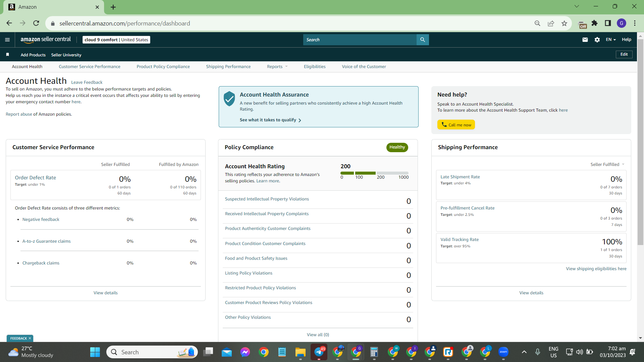Open Customer Service Performance tab
Viewport: 644px width, 362px height.
(x=90, y=67)
